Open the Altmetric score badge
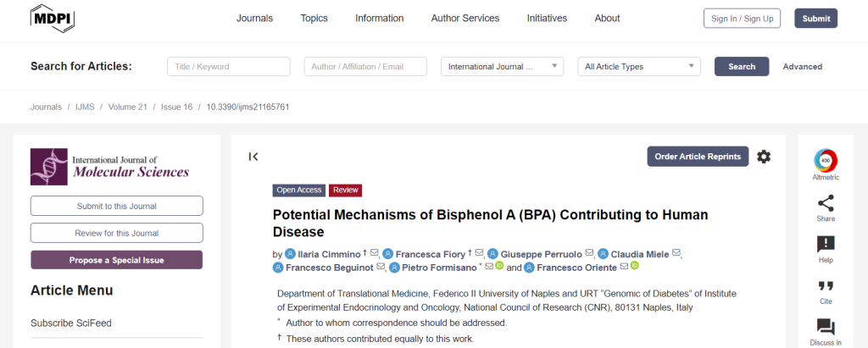This screenshot has height=348, width=868. click(826, 160)
